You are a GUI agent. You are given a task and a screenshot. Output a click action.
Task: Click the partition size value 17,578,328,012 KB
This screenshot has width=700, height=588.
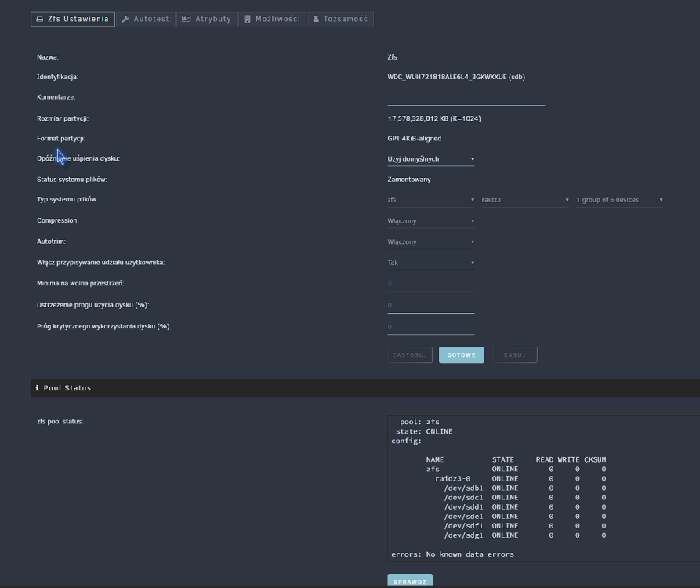tap(434, 118)
